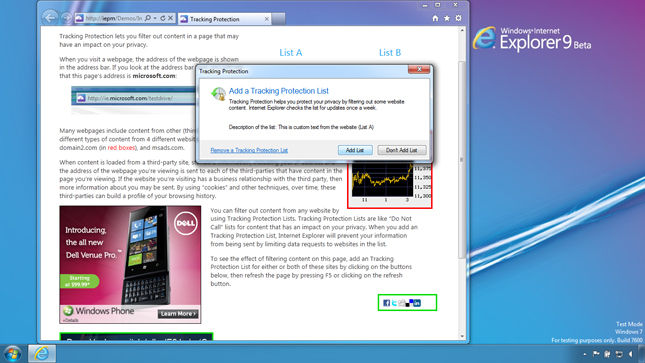
Task: Click the browser Back arrow button
Action: pyautogui.click(x=50, y=18)
